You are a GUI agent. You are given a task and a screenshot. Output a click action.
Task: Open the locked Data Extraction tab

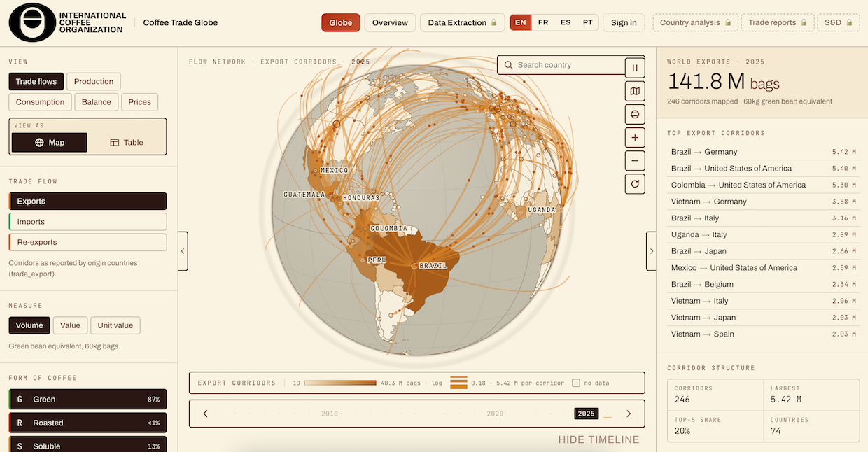[462, 22]
